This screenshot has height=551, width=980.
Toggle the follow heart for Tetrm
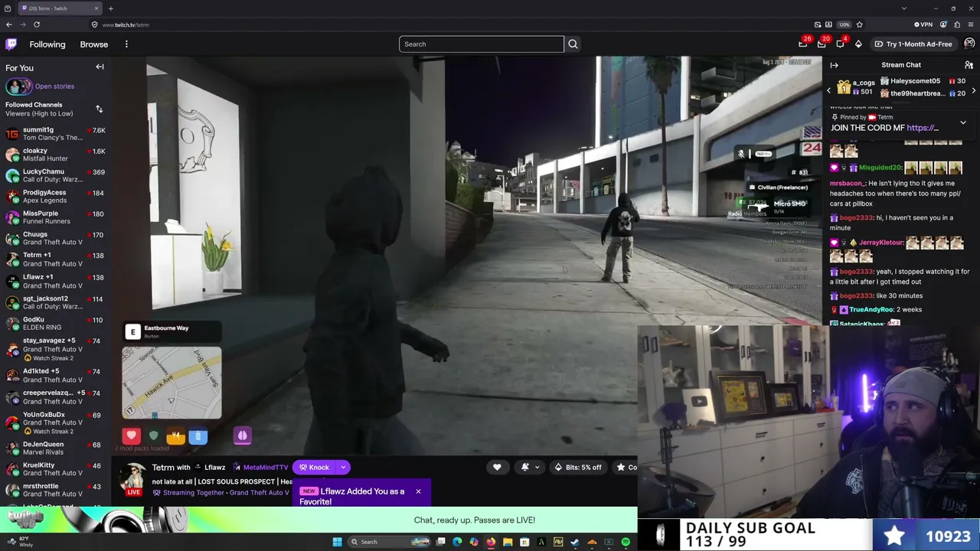click(x=497, y=467)
